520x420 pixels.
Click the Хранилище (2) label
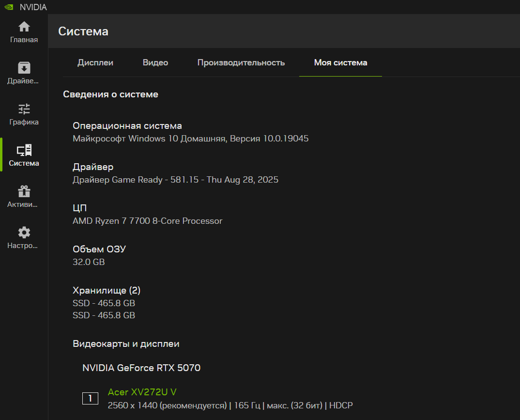(107, 290)
